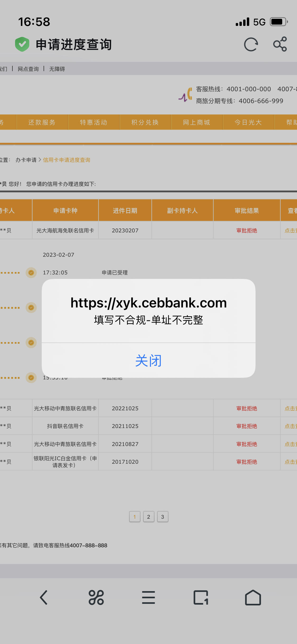Go to browser home icon

(253, 597)
